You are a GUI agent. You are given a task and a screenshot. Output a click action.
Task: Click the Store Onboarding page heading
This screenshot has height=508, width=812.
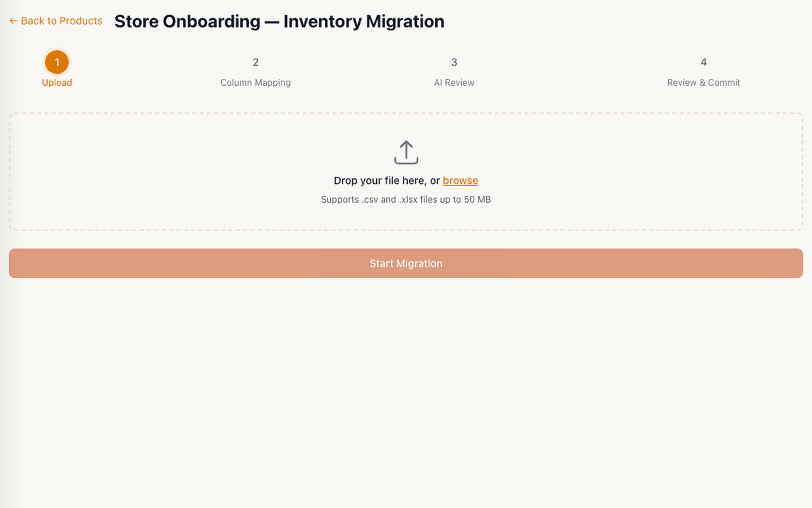coord(279,21)
